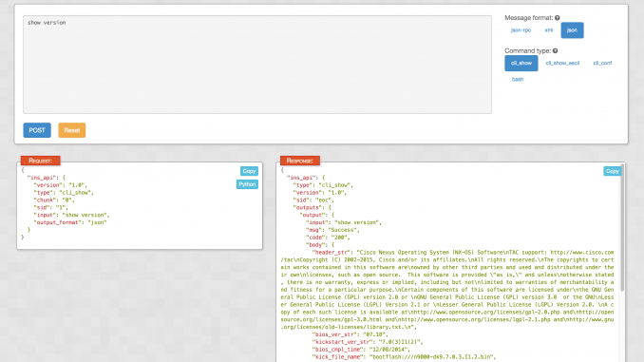
Task: Select xml message format
Action: [x=549, y=30]
